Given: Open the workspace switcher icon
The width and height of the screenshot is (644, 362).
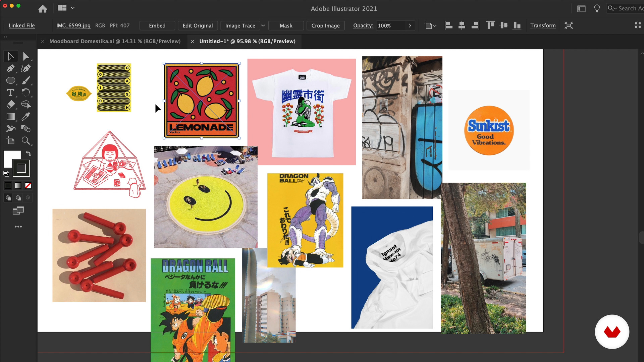Looking at the screenshot, I should pyautogui.click(x=581, y=9).
